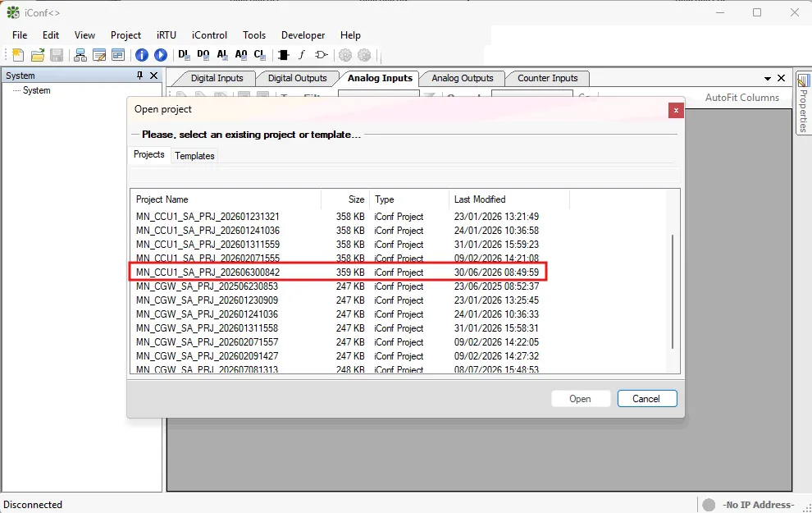Click the Disconnected status bar text
The width and height of the screenshot is (812, 513).
[x=33, y=505]
